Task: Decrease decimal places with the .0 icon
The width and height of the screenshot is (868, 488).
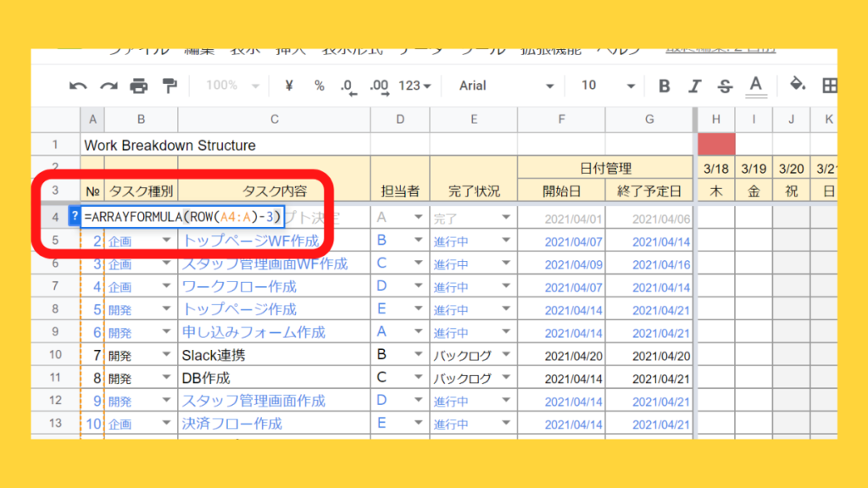Action: (x=348, y=86)
